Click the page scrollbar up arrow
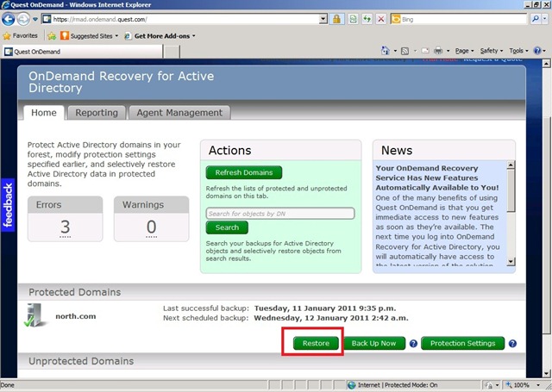 [x=546, y=64]
